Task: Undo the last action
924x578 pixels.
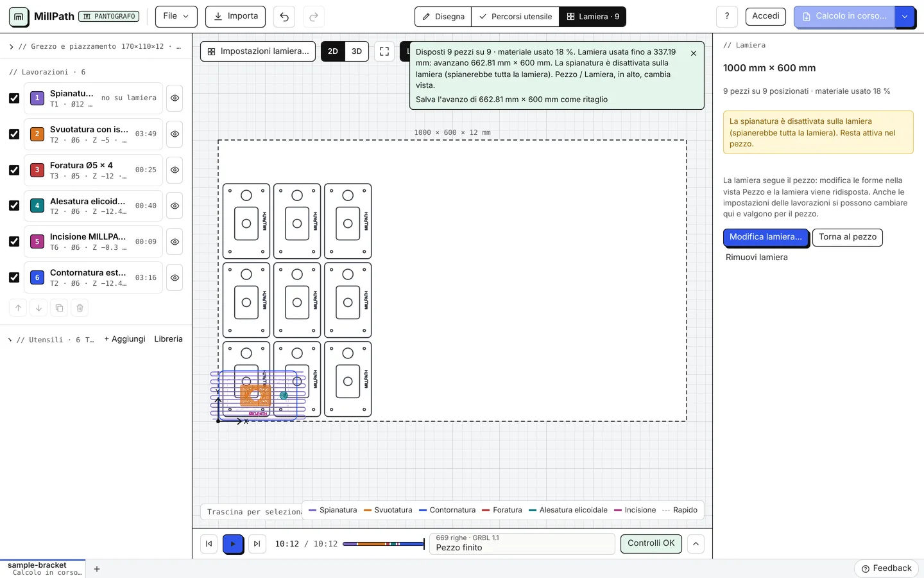Action: tap(284, 17)
